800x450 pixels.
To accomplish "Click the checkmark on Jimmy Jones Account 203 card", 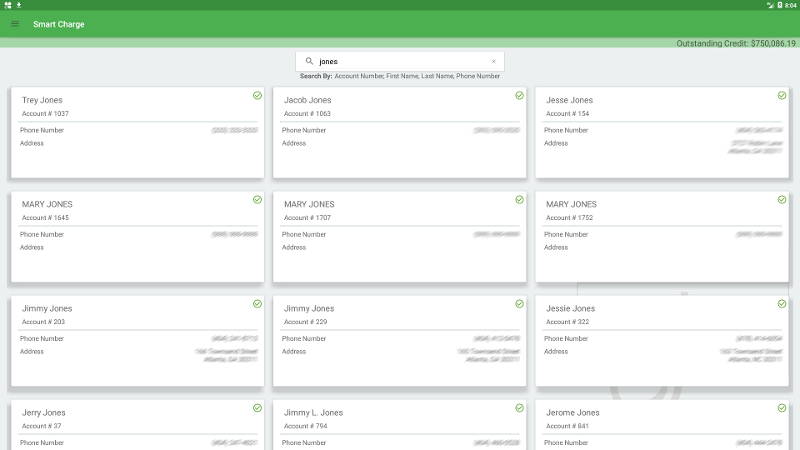I will pyautogui.click(x=257, y=304).
